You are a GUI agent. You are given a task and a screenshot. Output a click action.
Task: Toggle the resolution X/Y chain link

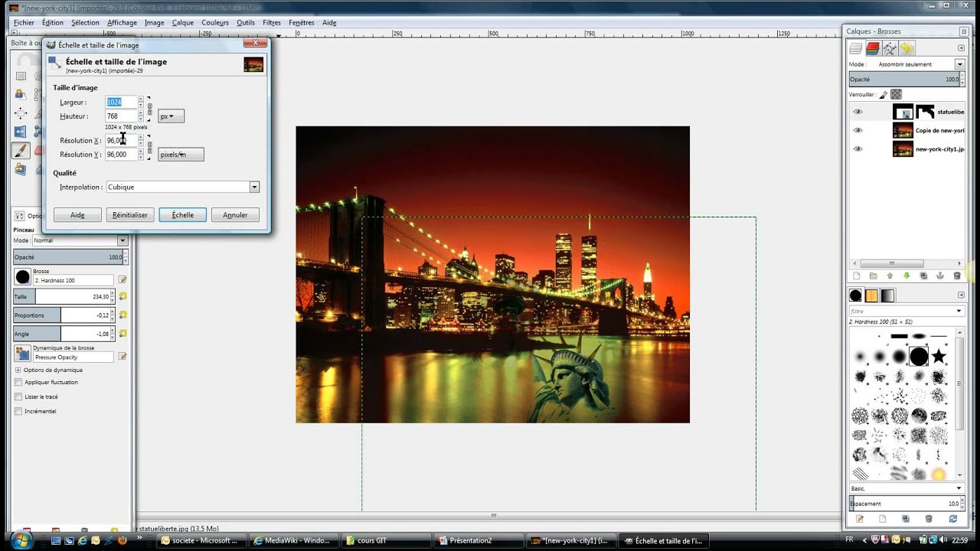(x=149, y=147)
